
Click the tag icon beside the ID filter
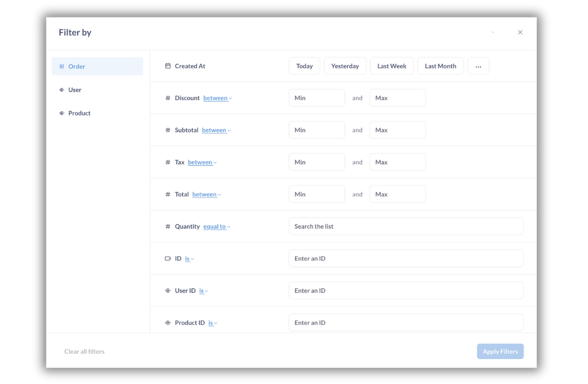(168, 258)
